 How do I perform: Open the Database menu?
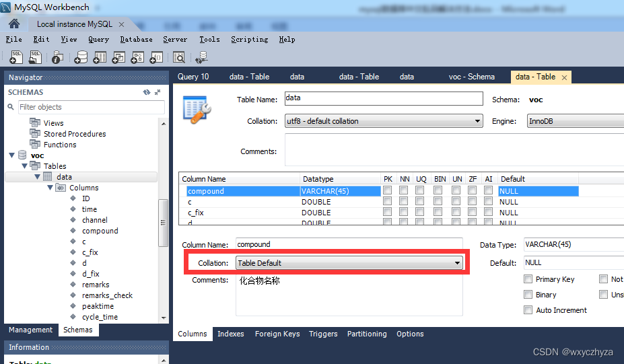click(x=136, y=40)
